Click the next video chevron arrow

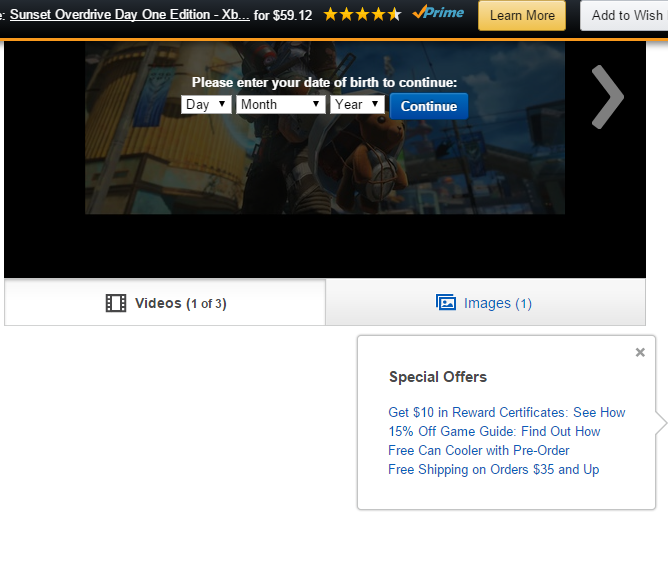click(x=608, y=97)
